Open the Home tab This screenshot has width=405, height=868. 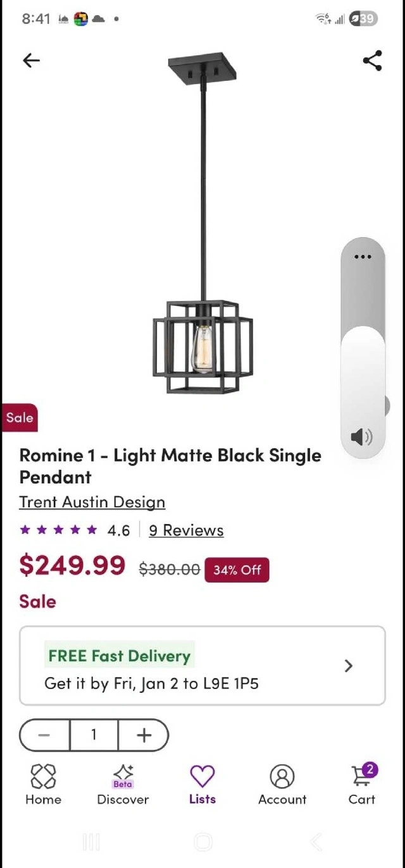point(43,784)
